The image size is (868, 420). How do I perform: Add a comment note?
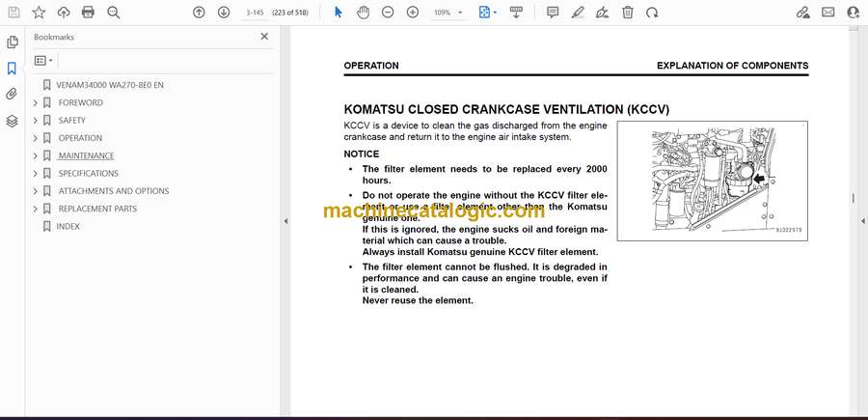[x=553, y=13]
